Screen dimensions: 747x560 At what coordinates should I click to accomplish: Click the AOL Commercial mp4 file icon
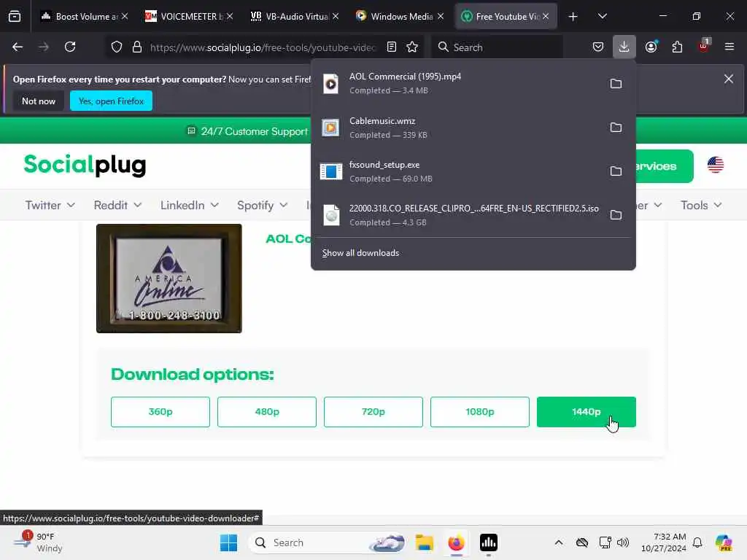pos(331,84)
